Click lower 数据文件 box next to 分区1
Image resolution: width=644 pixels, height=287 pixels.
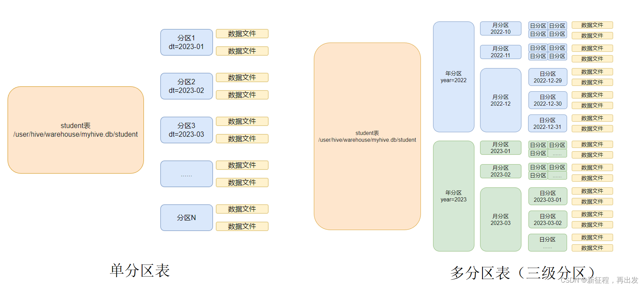(x=242, y=51)
